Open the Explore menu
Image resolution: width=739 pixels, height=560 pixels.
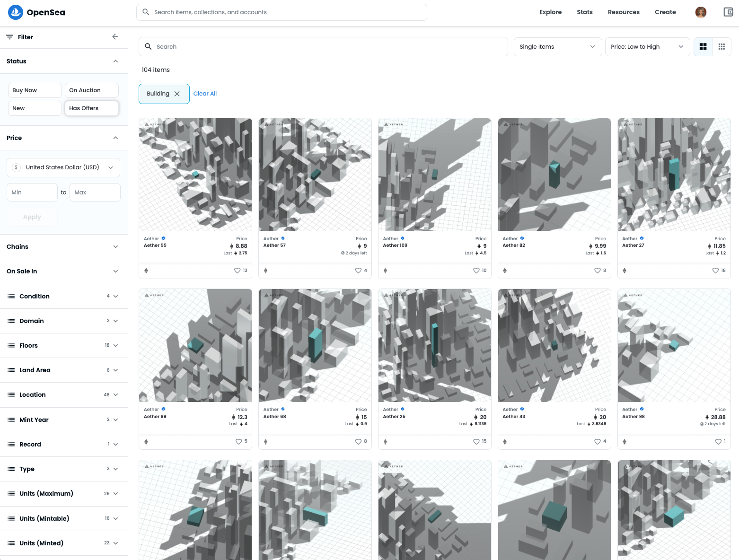[x=550, y=12]
